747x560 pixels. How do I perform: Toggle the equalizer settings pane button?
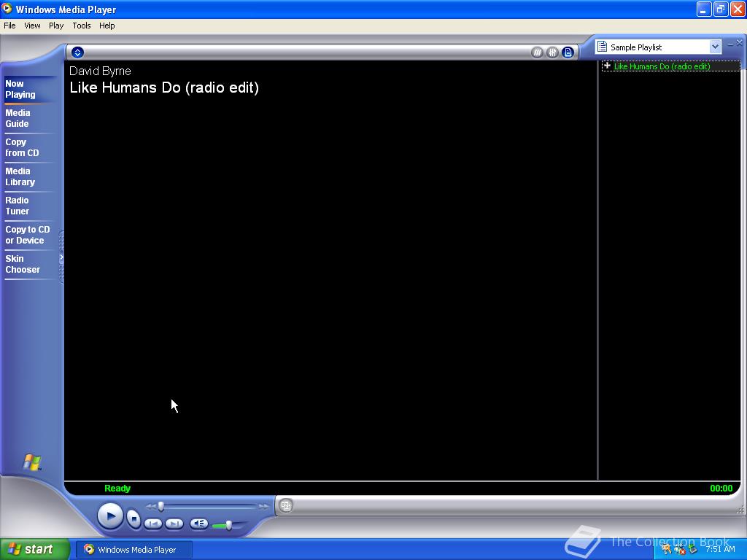pos(552,52)
